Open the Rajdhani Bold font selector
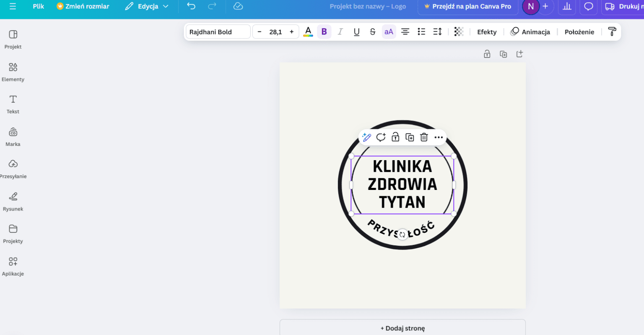 pyautogui.click(x=218, y=31)
